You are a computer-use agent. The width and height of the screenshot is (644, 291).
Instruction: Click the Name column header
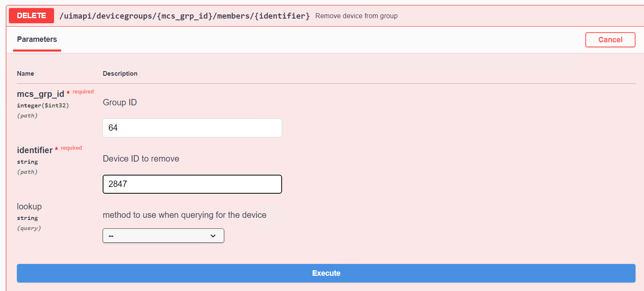tap(25, 74)
